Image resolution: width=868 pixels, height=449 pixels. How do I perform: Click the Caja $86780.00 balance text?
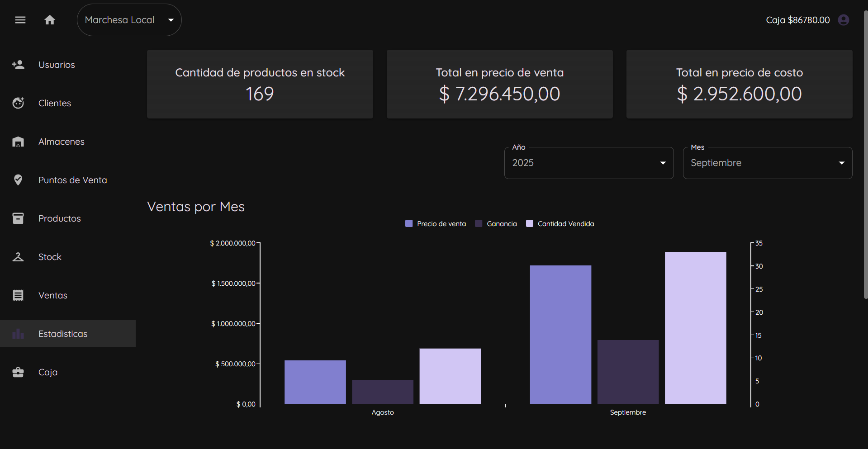click(x=797, y=20)
